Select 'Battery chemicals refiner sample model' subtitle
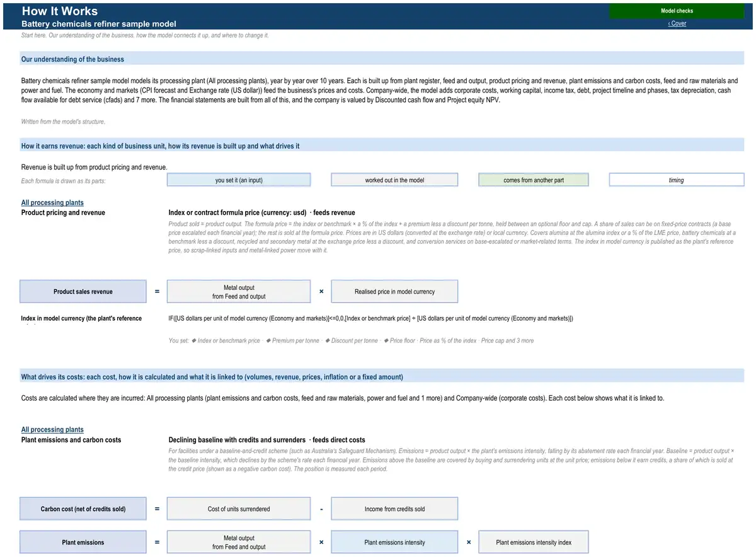This screenshot has height=557, width=756. click(99, 23)
